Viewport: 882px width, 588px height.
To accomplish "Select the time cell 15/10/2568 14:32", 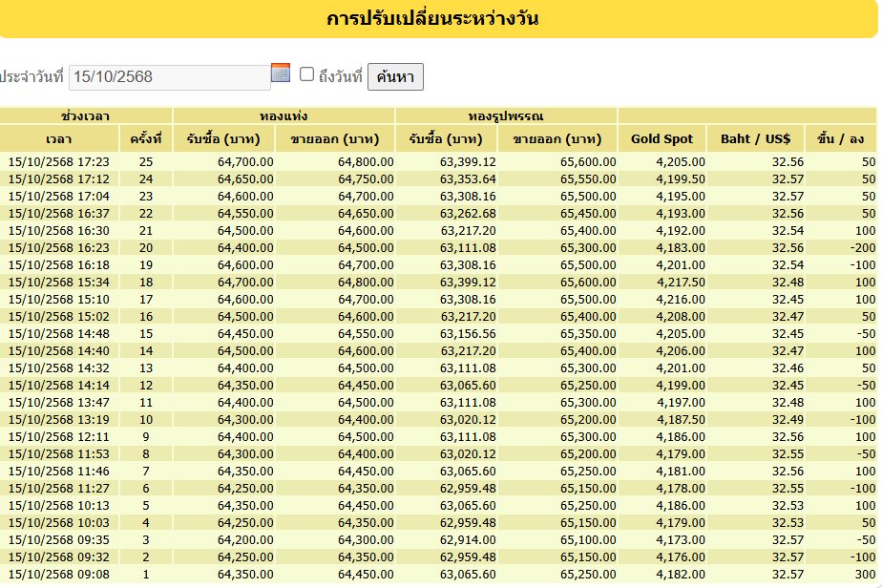I will point(59,368).
